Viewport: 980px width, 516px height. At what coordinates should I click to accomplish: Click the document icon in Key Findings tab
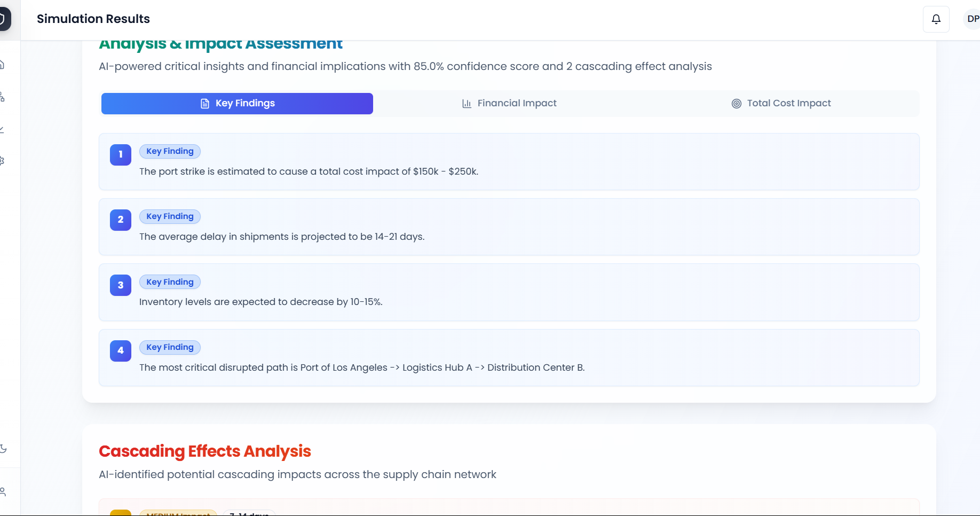click(205, 104)
